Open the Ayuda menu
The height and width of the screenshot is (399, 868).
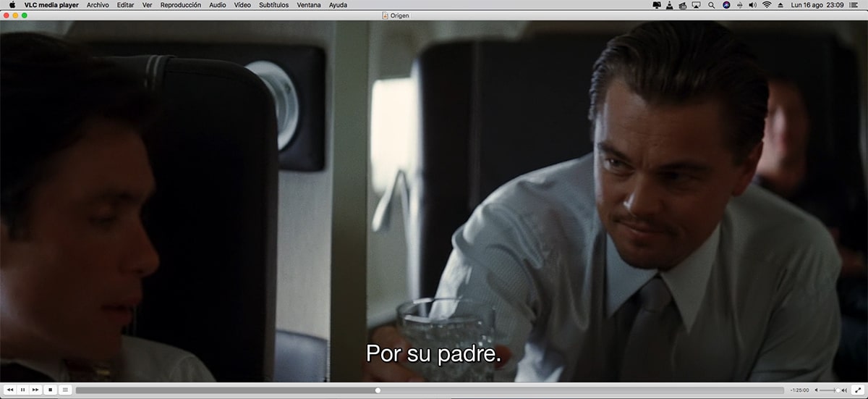pos(338,4)
